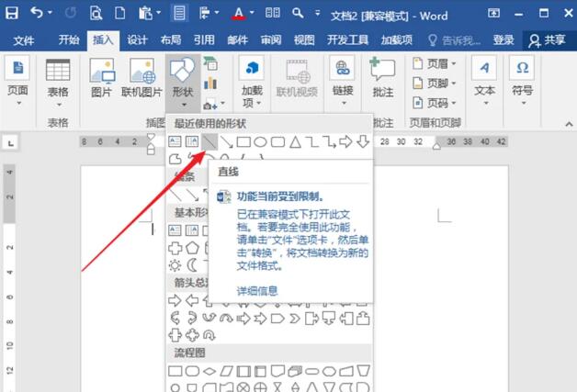577x392 pixels.
Task: Click the Paste clipboard icon in title bar
Action: [145, 13]
